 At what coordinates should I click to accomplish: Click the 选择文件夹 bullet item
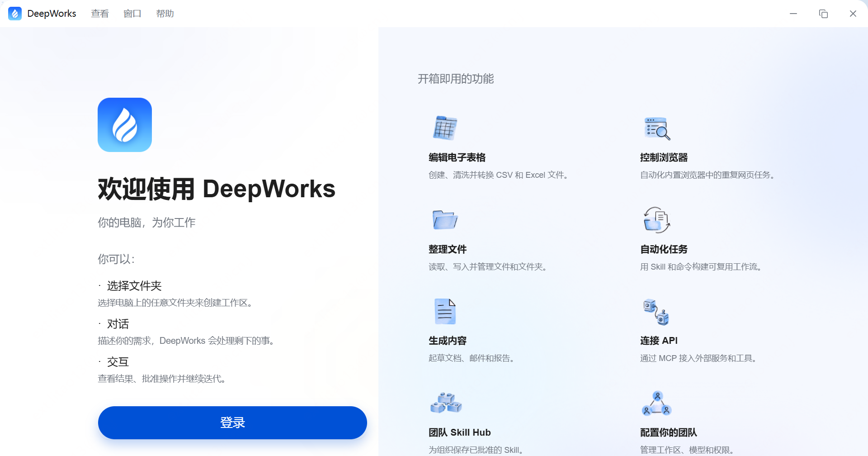pos(134,286)
